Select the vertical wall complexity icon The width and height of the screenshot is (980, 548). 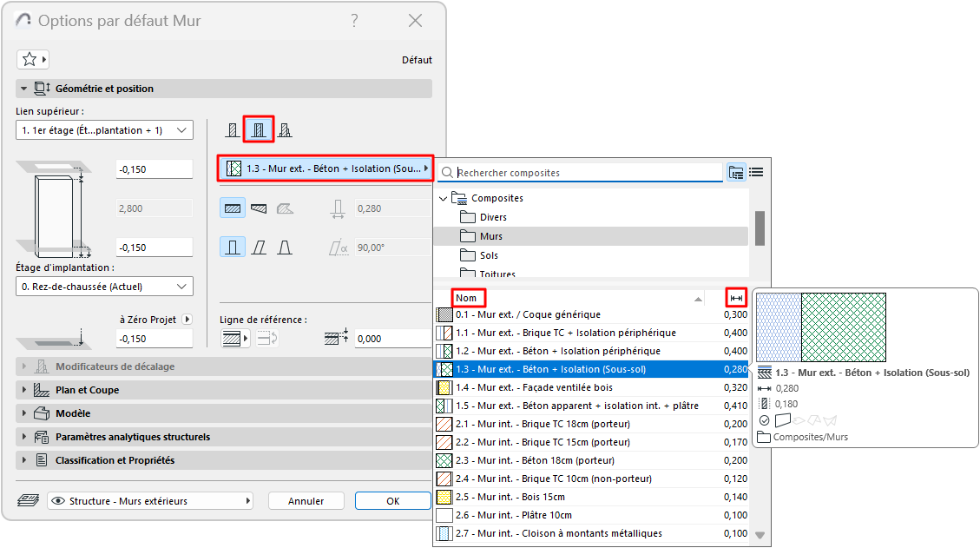pyautogui.click(x=233, y=248)
